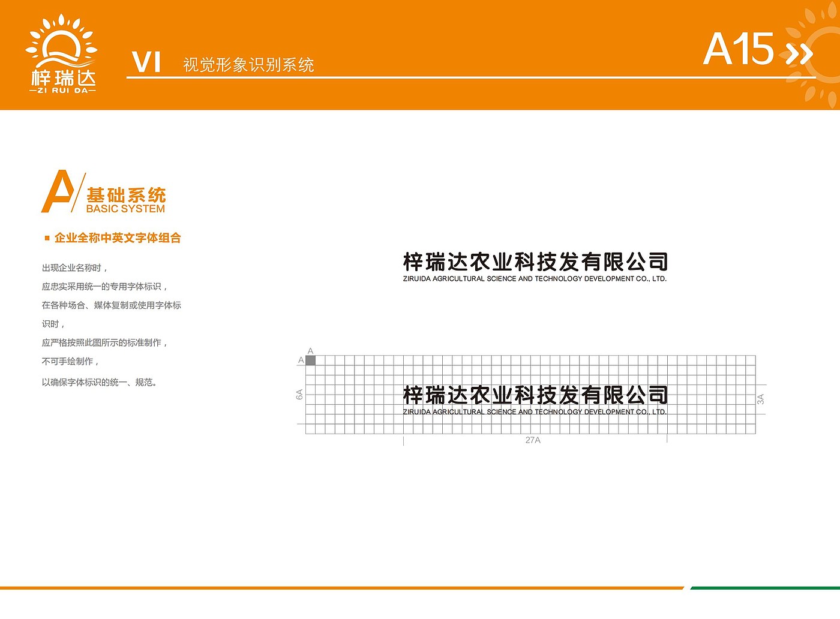Screen dimensions: 840x619
Task: Click the line 应忠实采用统一的专用字体标识
Action: 104,287
